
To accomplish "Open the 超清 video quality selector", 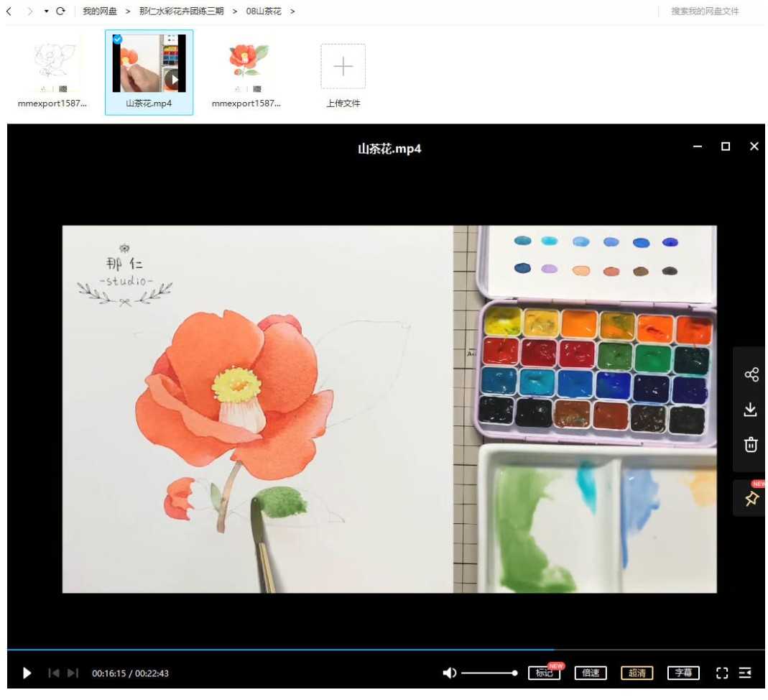I will pos(637,673).
